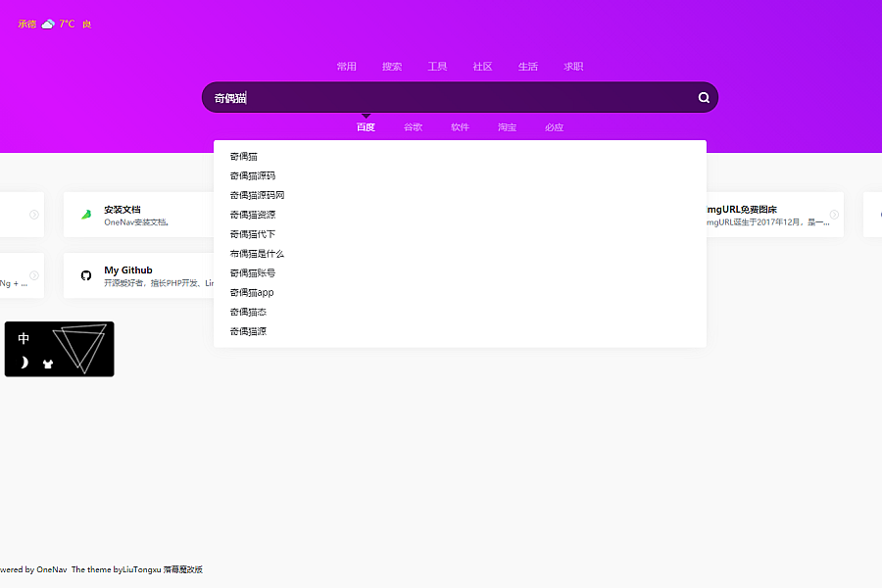This screenshot has width=882, height=588.
Task: Open the My Github card title
Action: [128, 270]
